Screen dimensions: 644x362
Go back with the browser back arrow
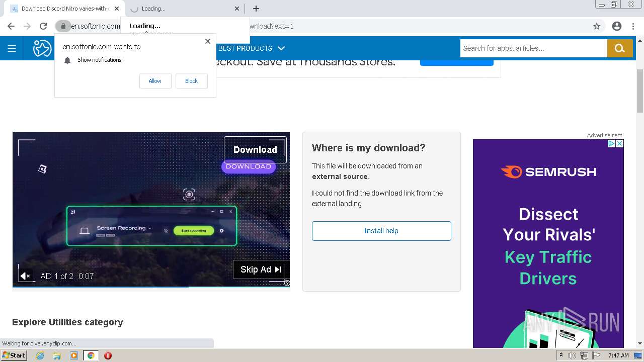click(11, 26)
